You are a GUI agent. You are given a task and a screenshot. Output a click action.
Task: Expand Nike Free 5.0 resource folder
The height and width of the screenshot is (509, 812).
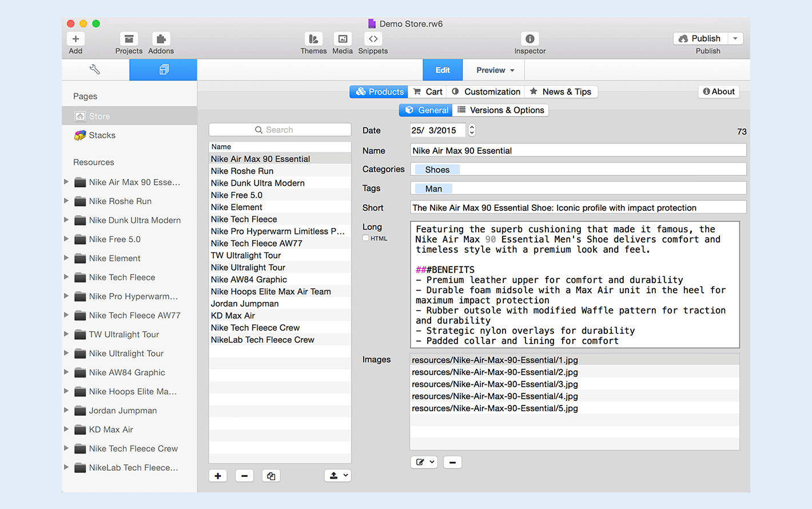66,239
